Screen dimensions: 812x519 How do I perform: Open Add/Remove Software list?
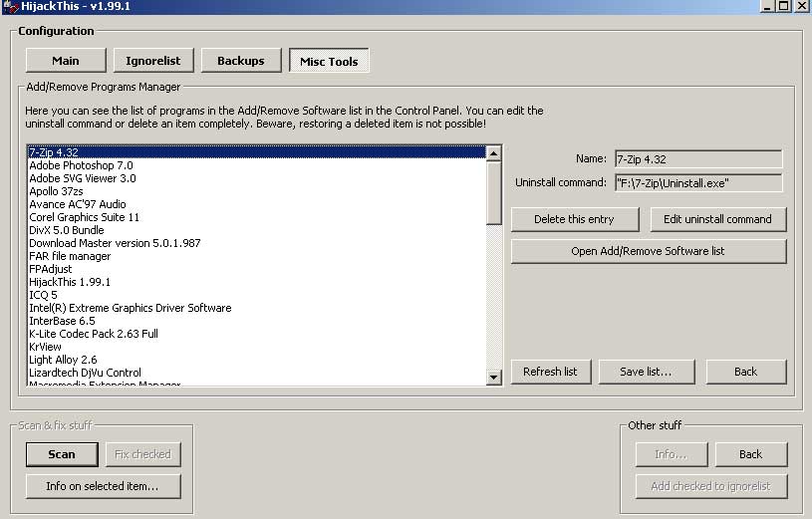point(649,251)
